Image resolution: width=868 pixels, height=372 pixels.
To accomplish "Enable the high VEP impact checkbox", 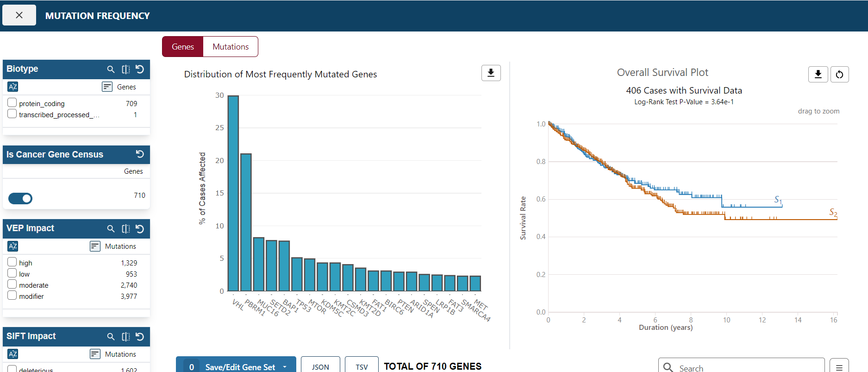I will point(12,262).
